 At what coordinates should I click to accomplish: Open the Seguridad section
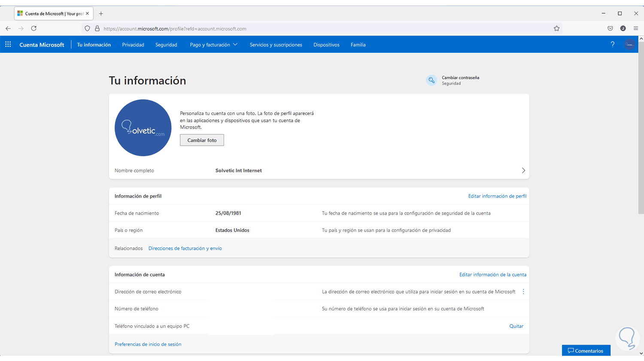(x=166, y=45)
